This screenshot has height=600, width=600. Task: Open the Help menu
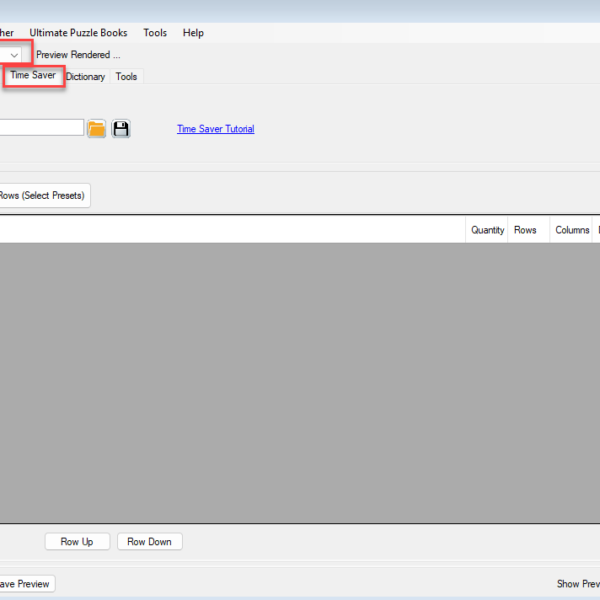tap(193, 33)
